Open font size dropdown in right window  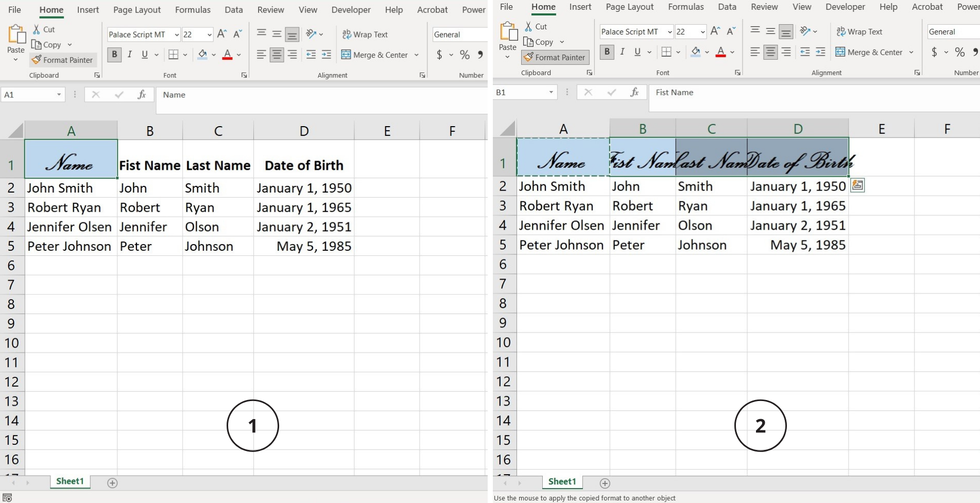coord(702,32)
